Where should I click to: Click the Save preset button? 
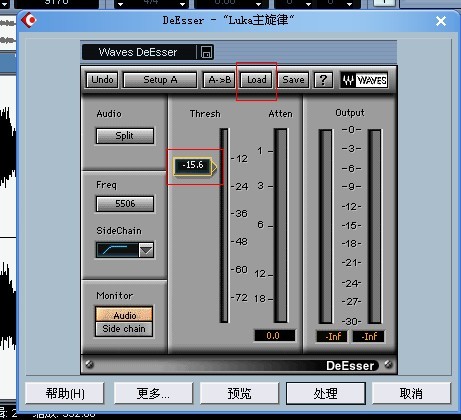point(293,80)
